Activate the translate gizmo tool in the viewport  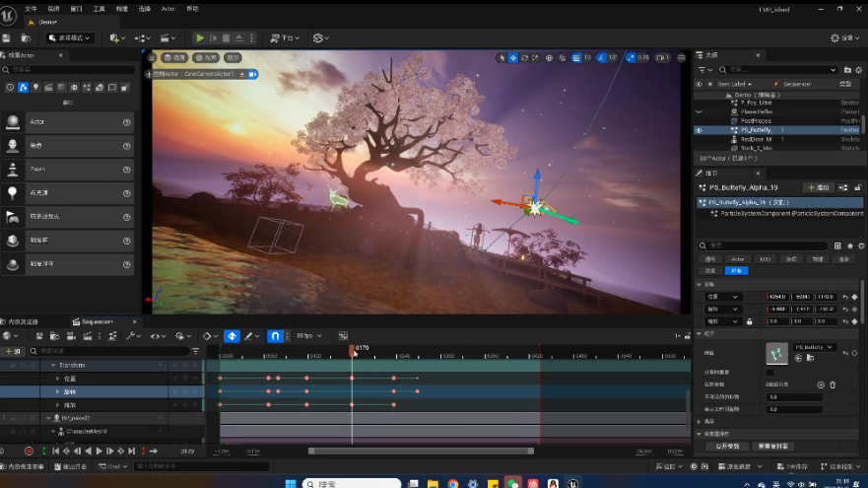click(x=513, y=57)
